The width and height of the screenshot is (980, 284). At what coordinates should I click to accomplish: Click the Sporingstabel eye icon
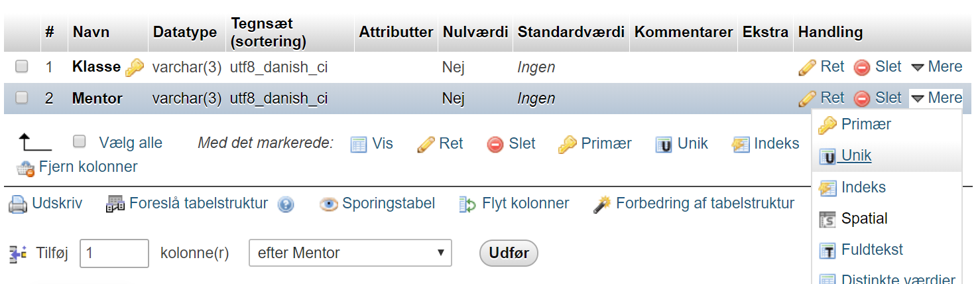[329, 204]
